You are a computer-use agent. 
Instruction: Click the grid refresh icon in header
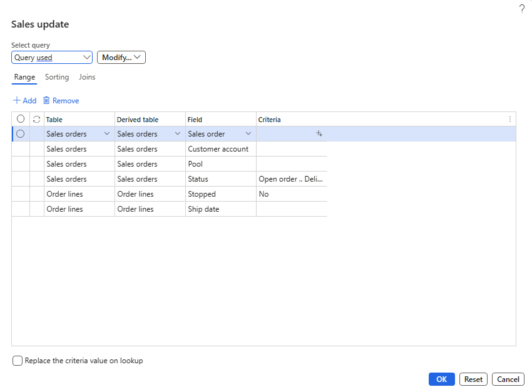click(37, 120)
